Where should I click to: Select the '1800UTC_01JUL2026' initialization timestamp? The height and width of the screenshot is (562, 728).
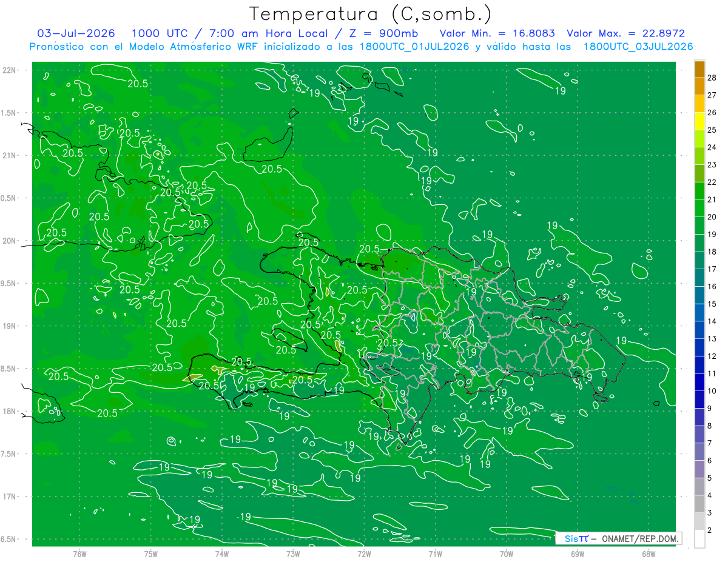click(414, 47)
